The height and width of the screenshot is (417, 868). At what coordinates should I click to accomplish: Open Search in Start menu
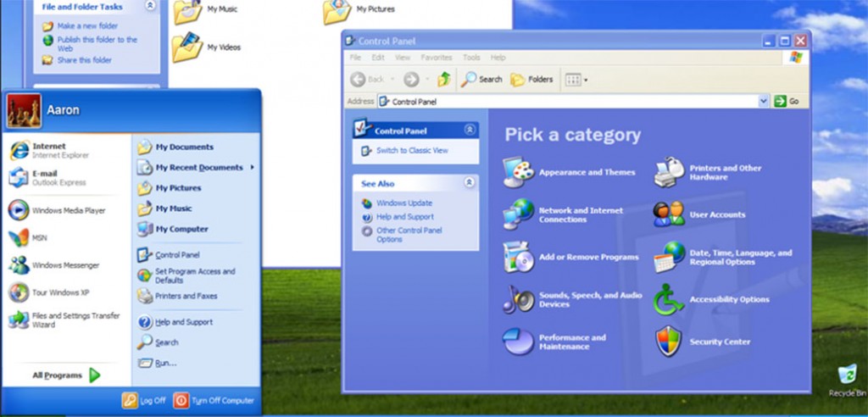(x=158, y=342)
